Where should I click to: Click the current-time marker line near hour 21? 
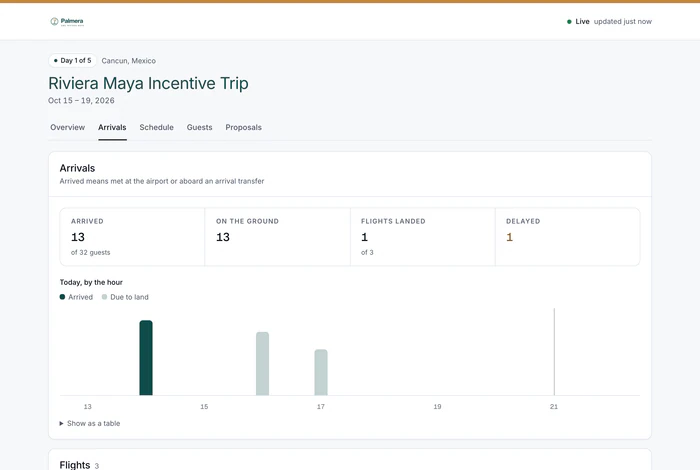(x=554, y=352)
